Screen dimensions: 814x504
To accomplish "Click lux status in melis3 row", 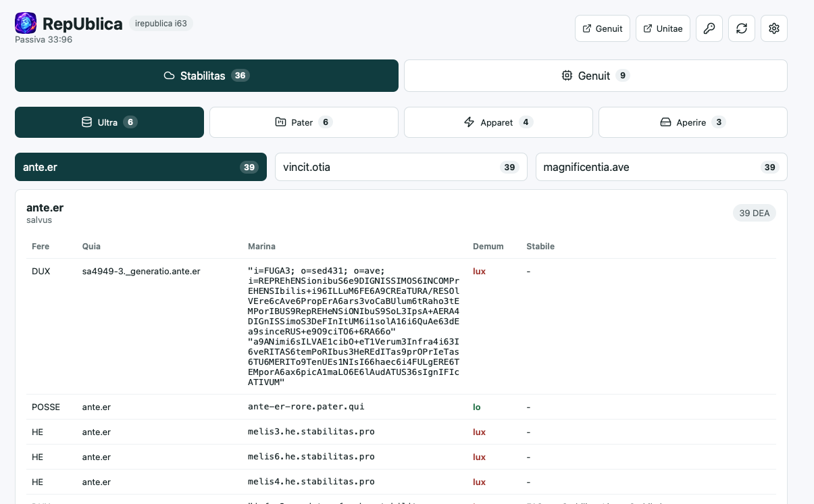I will coord(479,432).
